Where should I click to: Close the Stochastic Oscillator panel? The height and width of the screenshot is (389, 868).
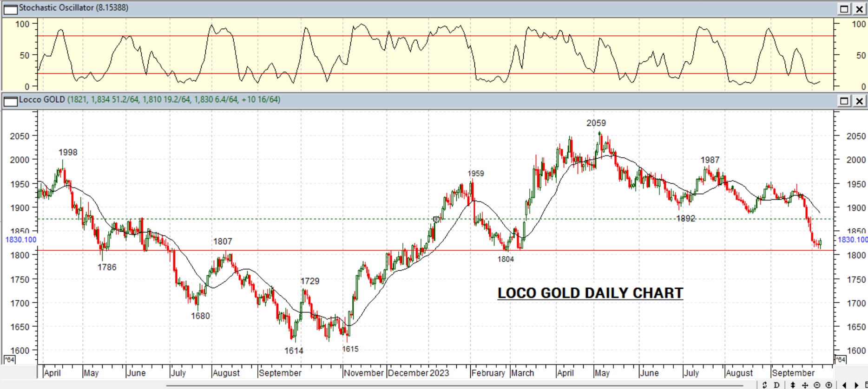point(859,9)
